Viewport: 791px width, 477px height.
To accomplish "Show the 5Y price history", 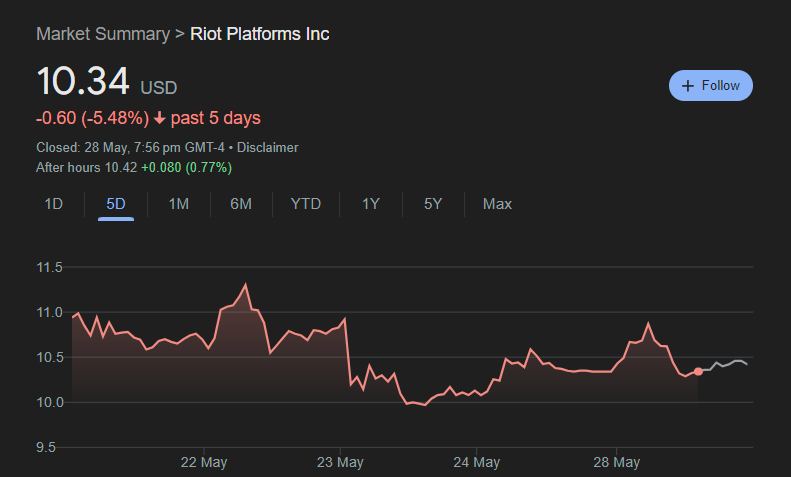I will click(x=432, y=204).
